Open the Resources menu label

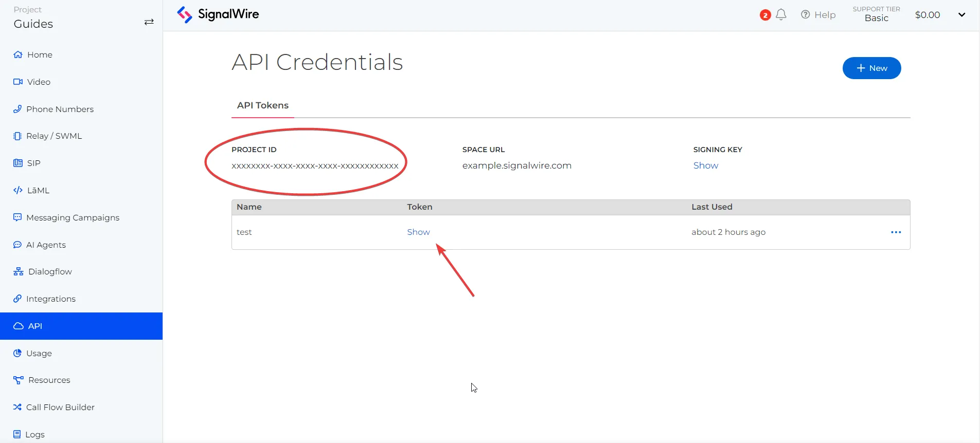pos(49,380)
